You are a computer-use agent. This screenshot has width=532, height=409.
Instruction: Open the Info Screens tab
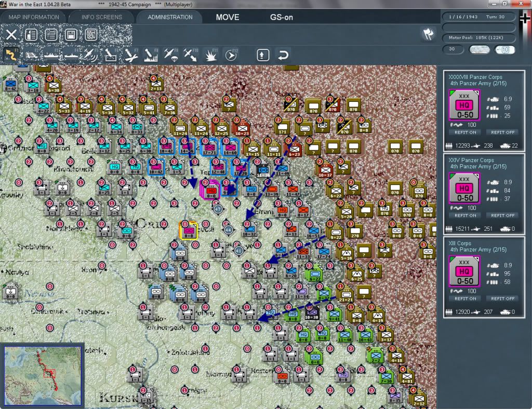point(101,17)
